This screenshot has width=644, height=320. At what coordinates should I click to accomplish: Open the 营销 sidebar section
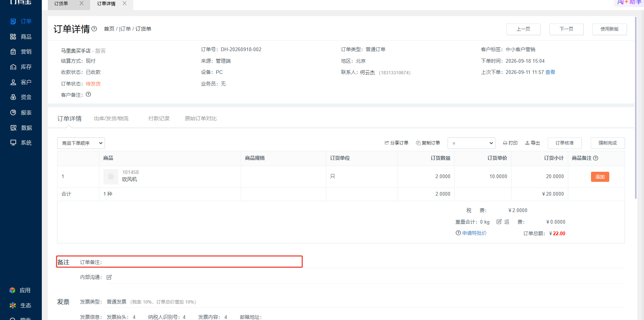pyautogui.click(x=21, y=52)
